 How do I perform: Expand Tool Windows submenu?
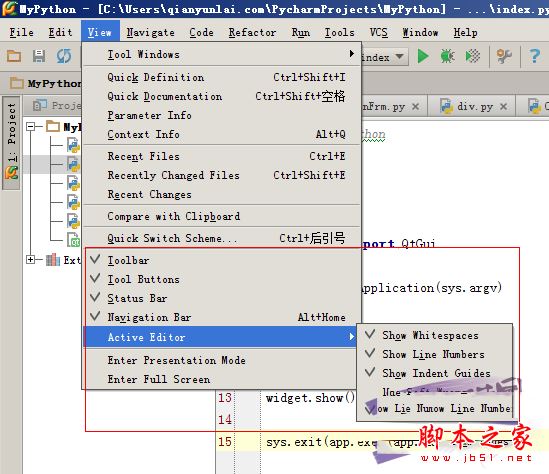tap(222, 54)
